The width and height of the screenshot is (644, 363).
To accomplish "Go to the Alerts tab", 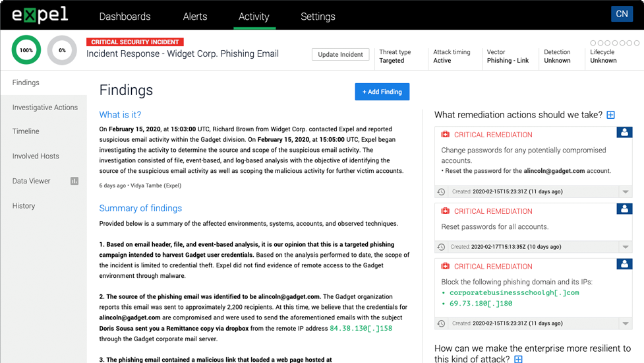I will 195,16.
